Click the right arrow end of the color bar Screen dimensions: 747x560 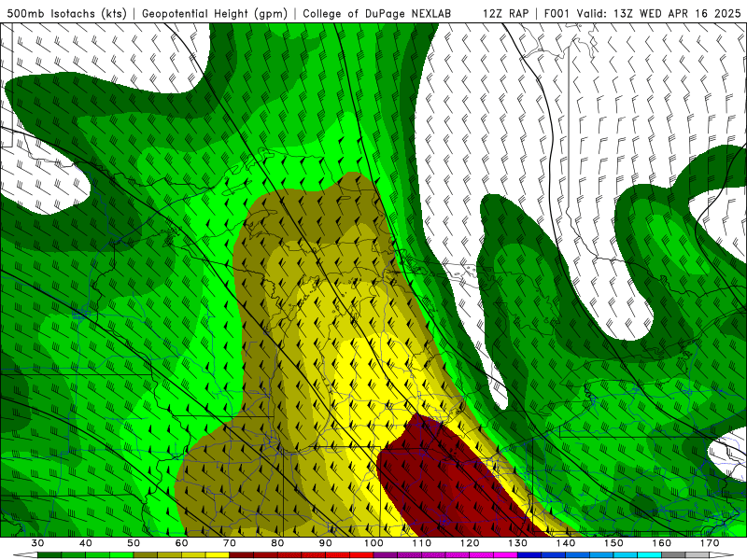tap(722, 555)
